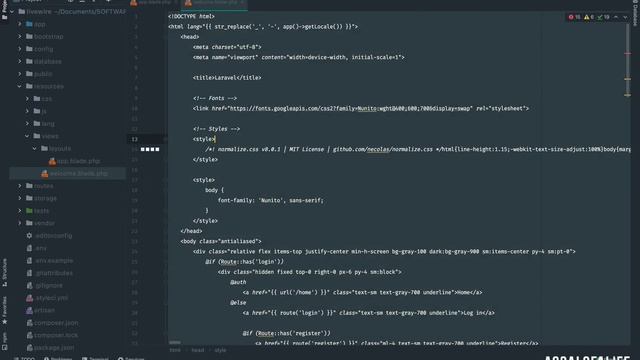Click the red errors indicator icon
This screenshot has width=640, height=360.
571,17
